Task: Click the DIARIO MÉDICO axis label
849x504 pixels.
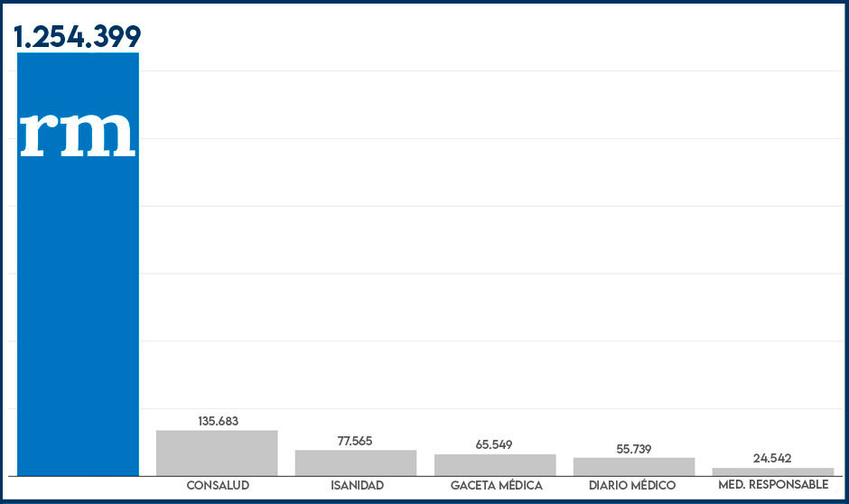Action: pos(633,486)
